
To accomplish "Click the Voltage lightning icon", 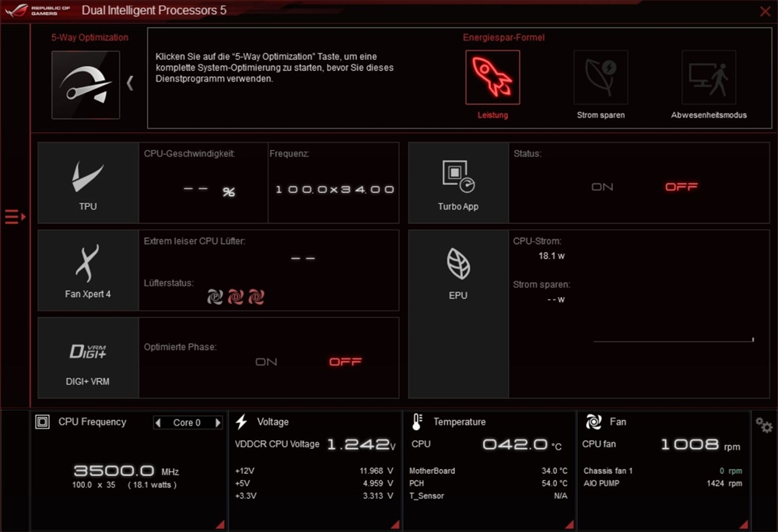I will 242,422.
